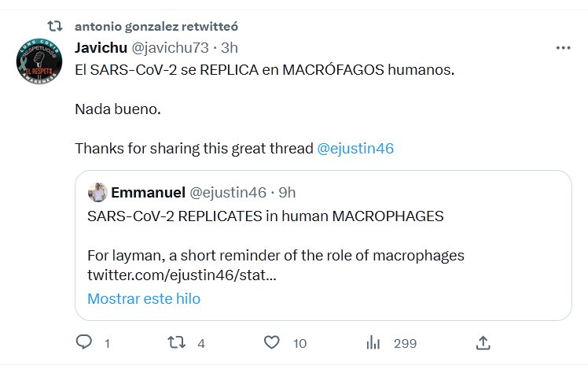Screen dimensions: 588x373
Task: Click Emmanuel's name in the quoted tweet
Action: point(149,192)
